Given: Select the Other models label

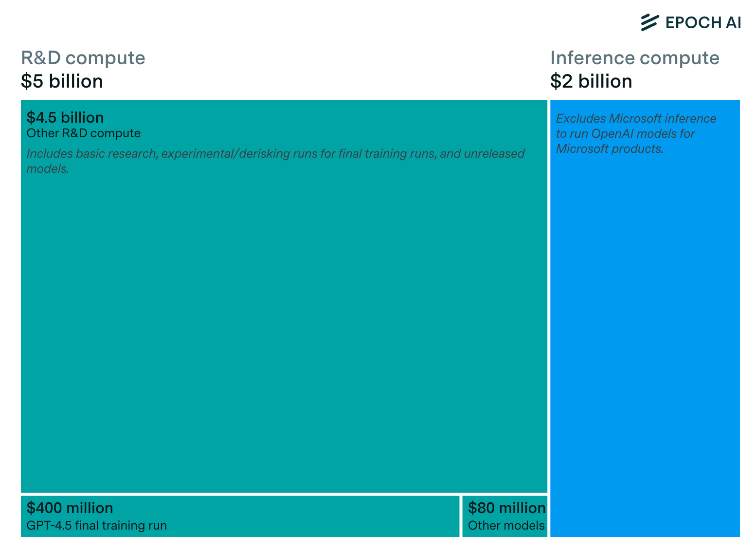Looking at the screenshot, I should pos(506,526).
